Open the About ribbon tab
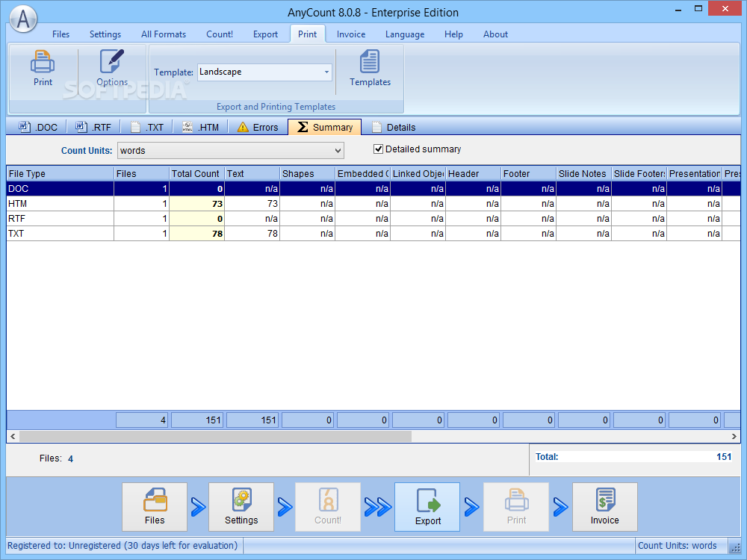This screenshot has width=747, height=560. tap(495, 34)
